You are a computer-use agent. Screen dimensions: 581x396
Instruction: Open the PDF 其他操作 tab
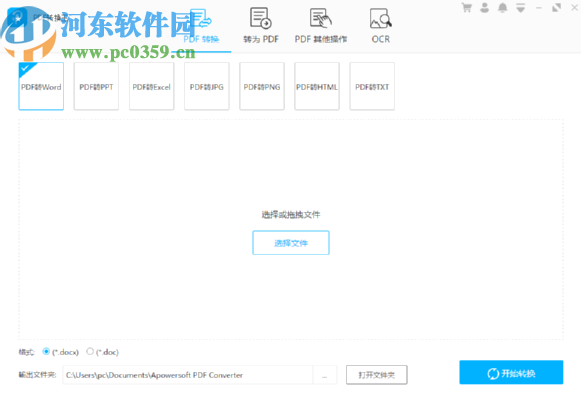pos(321,27)
